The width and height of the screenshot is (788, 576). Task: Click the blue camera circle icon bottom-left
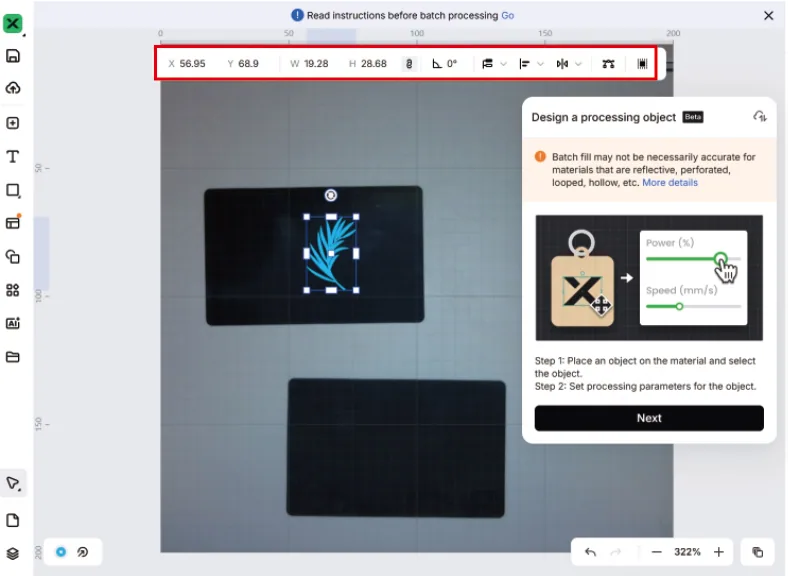click(x=61, y=552)
